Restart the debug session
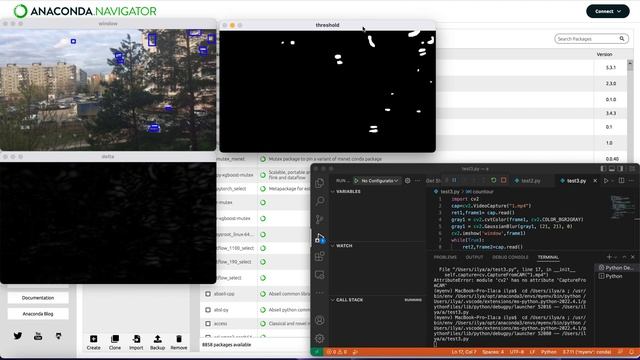Image resolution: width=640 pixels, height=360 pixels. [x=493, y=180]
